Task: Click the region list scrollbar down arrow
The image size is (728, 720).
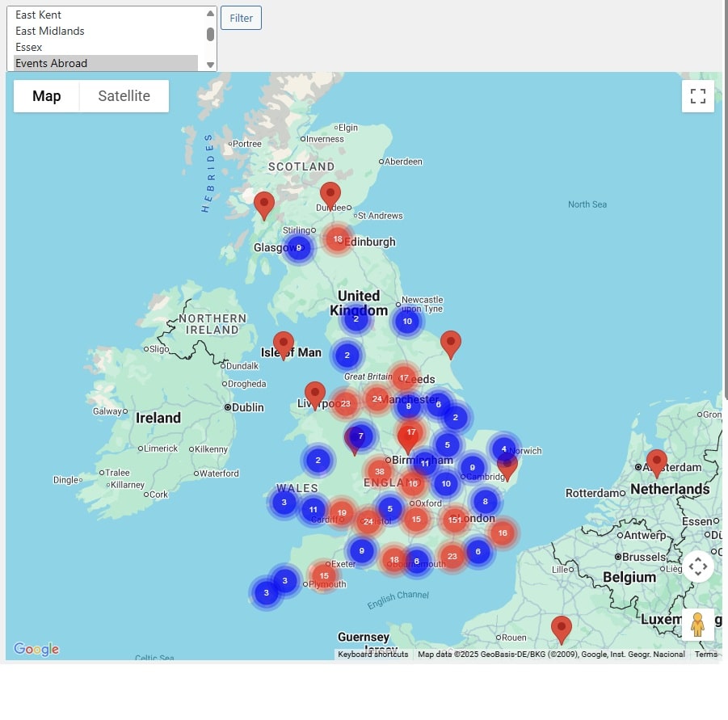Action: (210, 65)
